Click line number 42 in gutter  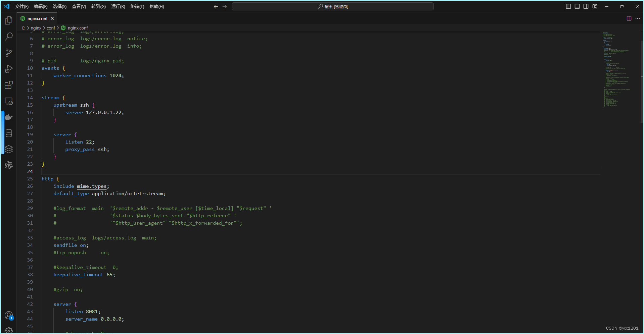[x=30, y=304]
